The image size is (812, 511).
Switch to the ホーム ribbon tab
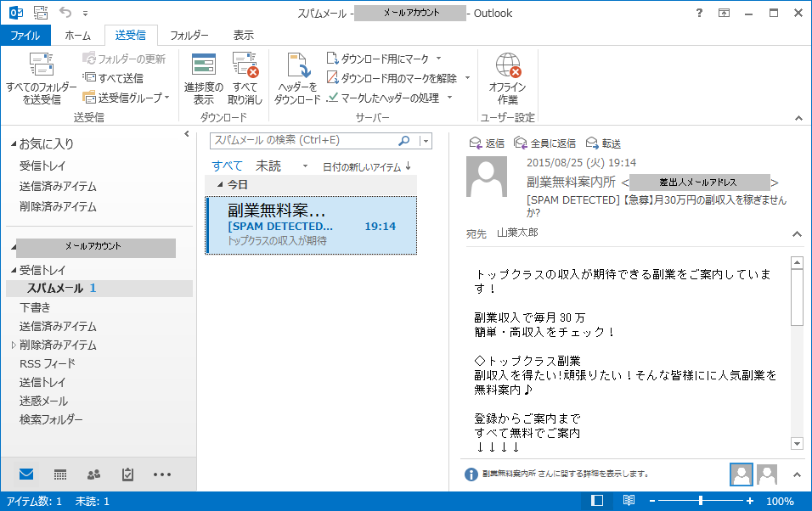point(77,35)
